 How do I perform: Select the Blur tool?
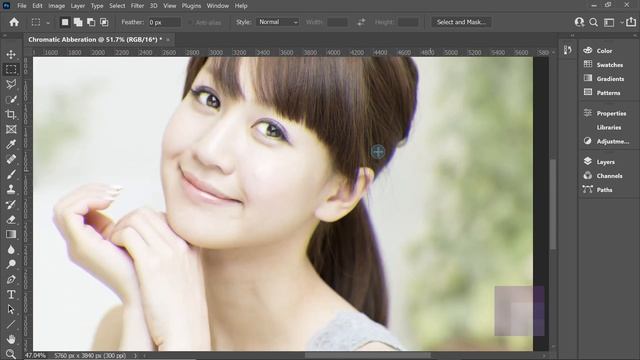click(x=11, y=249)
